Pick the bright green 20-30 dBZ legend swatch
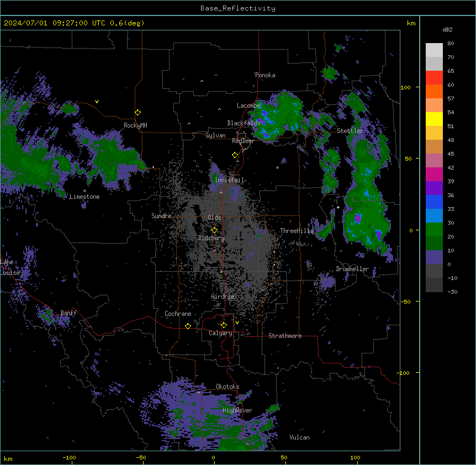 (x=434, y=230)
